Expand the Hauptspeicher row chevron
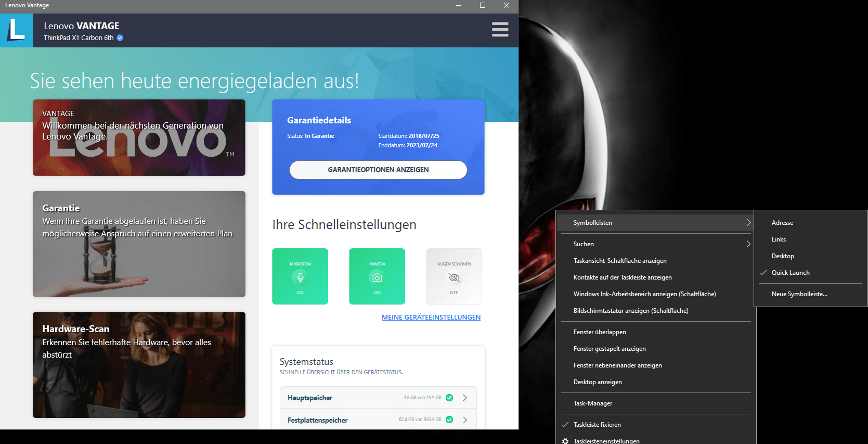This screenshot has height=444, width=868. (465, 398)
